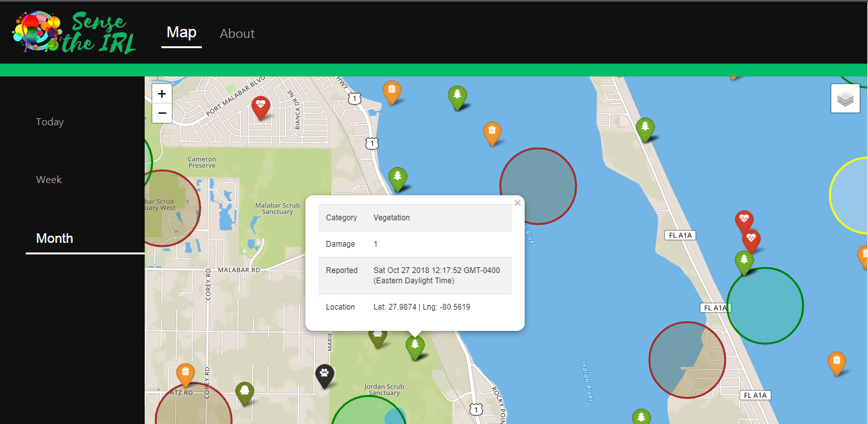
Task: Click the MALABAR RD street label
Action: click(x=239, y=270)
